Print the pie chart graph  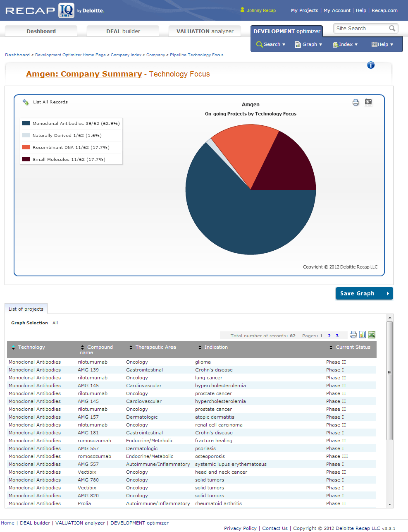(356, 102)
